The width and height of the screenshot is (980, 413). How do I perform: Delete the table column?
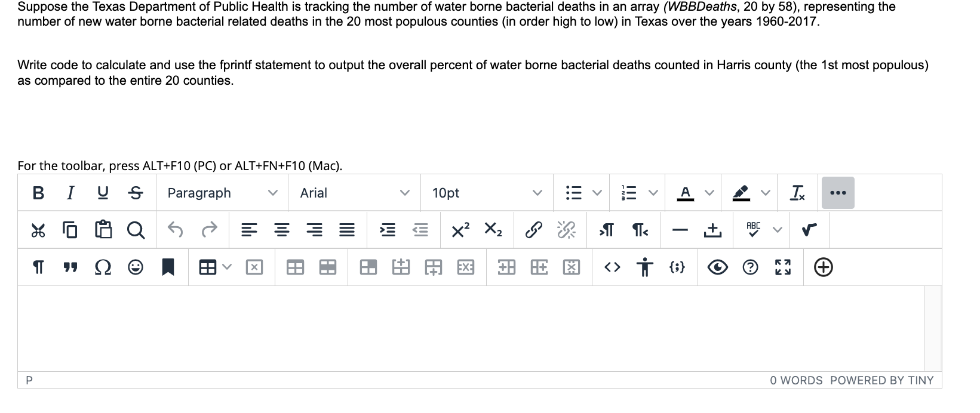pyautogui.click(x=572, y=267)
